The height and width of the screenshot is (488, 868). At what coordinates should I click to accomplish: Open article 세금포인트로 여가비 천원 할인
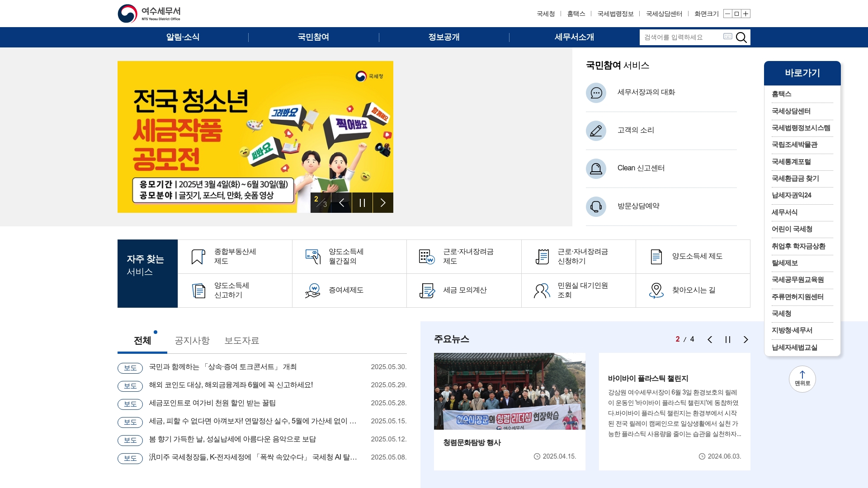(212, 403)
